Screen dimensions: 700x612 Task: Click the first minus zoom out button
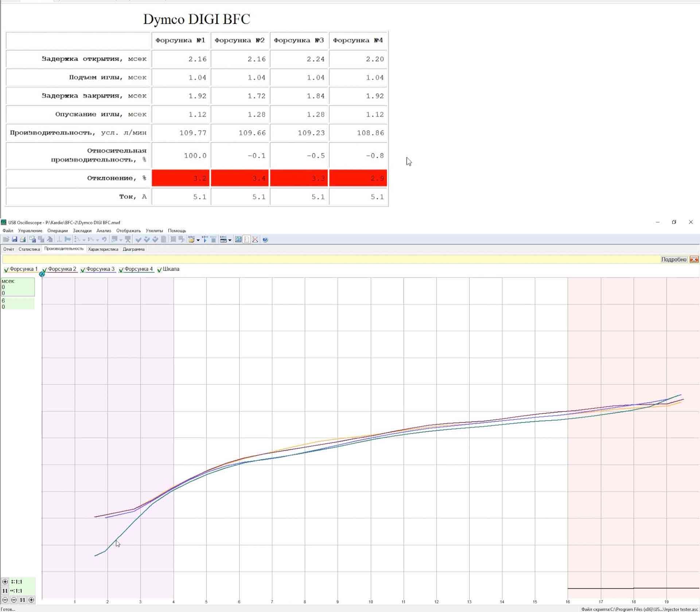(5, 600)
